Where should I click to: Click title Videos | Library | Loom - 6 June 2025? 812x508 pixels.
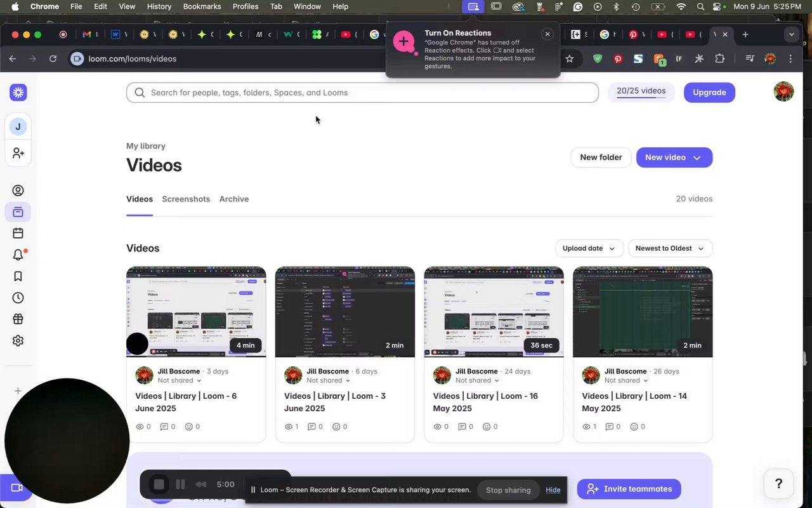click(186, 402)
